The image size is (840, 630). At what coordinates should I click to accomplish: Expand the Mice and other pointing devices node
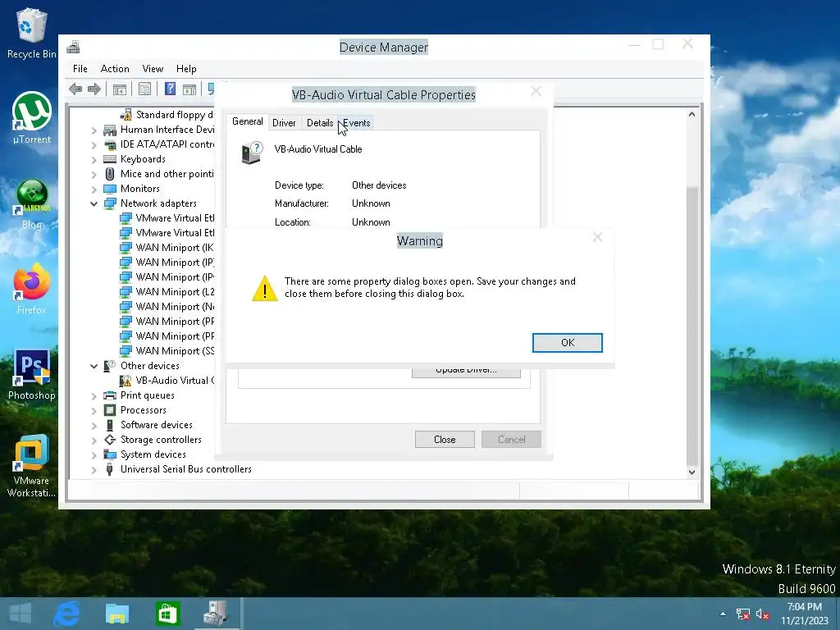[x=94, y=174]
